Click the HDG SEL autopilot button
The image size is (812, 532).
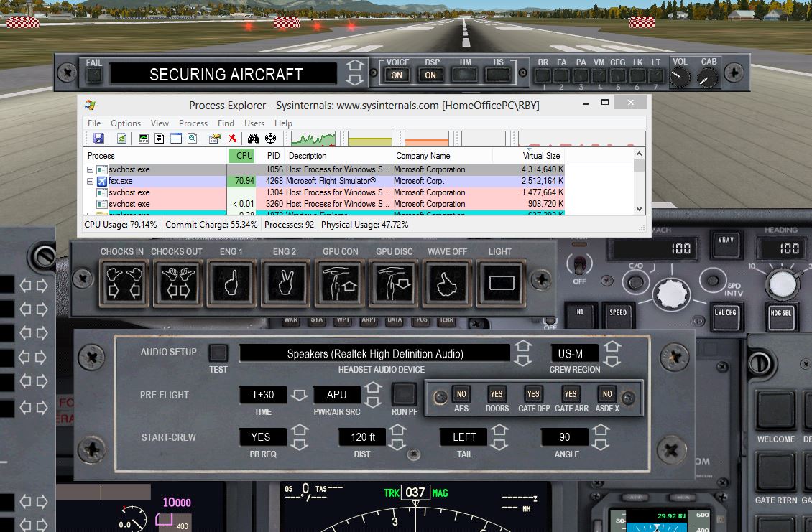click(x=781, y=317)
